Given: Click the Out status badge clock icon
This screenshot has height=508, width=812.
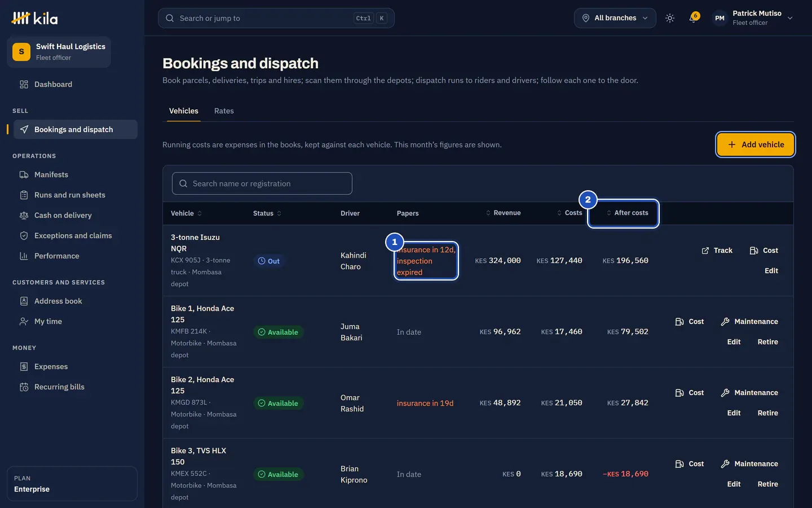Looking at the screenshot, I should tap(262, 261).
